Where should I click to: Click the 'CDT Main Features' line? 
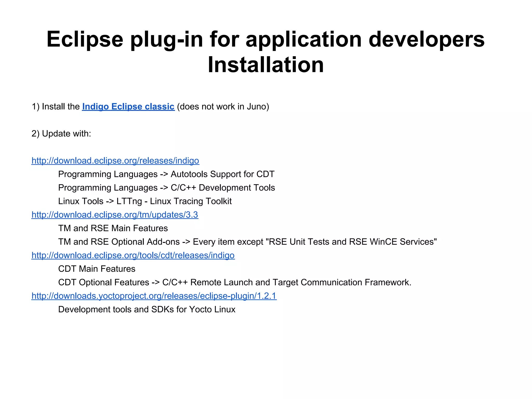pyautogui.click(x=97, y=269)
